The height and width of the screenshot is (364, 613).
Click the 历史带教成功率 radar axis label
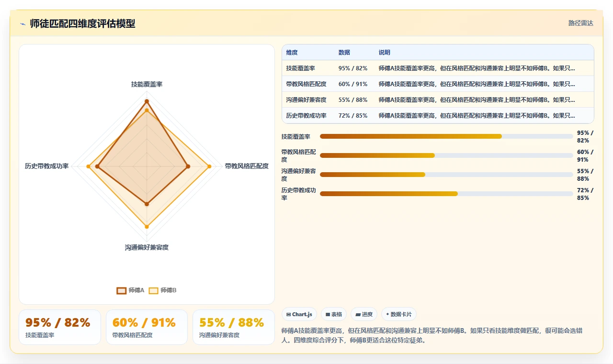47,166
